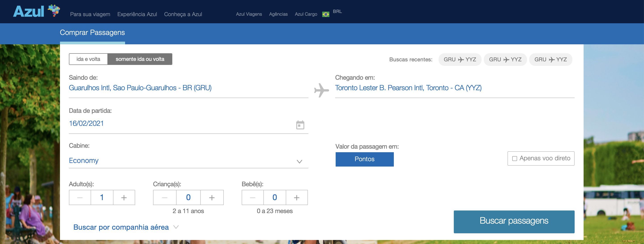Open the Para sua viagem menu
644x244 pixels.
point(90,14)
